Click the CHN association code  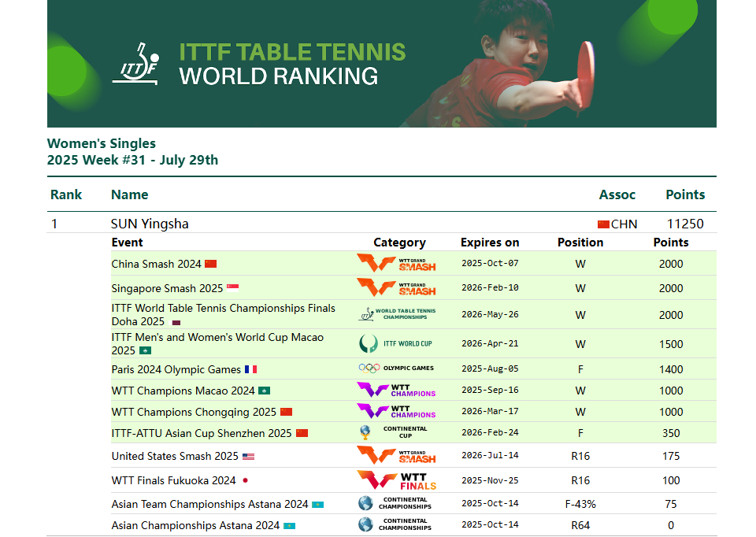(x=624, y=224)
